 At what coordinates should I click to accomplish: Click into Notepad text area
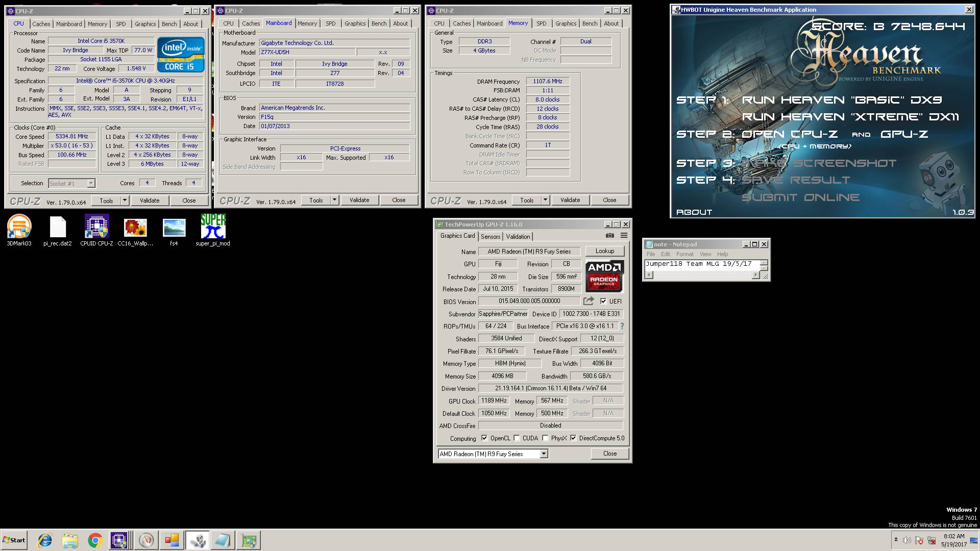[x=702, y=265]
